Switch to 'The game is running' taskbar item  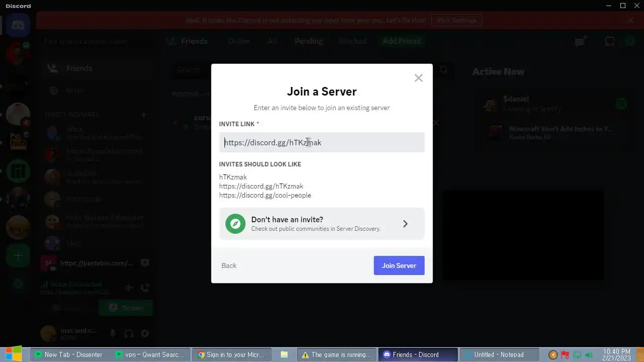click(x=337, y=354)
